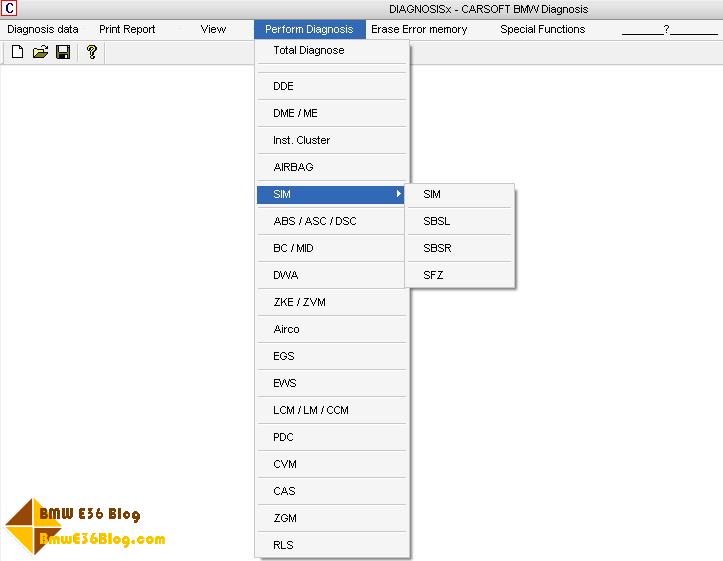Expand the highlighted SIM submenu entry
The image size is (723, 561).
point(331,194)
